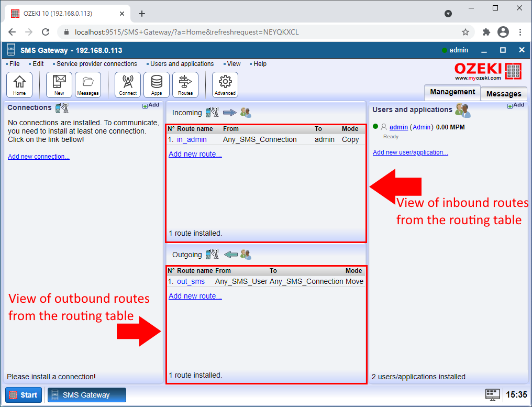Click the 2 users/applications installed status
Screen dimensions: 532x407
(x=418, y=377)
